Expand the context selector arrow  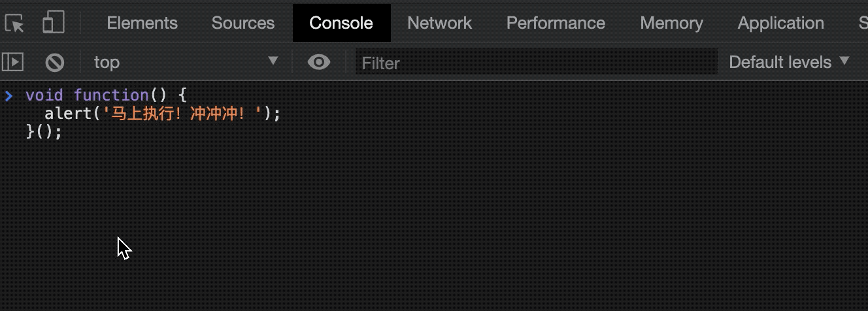tap(273, 61)
